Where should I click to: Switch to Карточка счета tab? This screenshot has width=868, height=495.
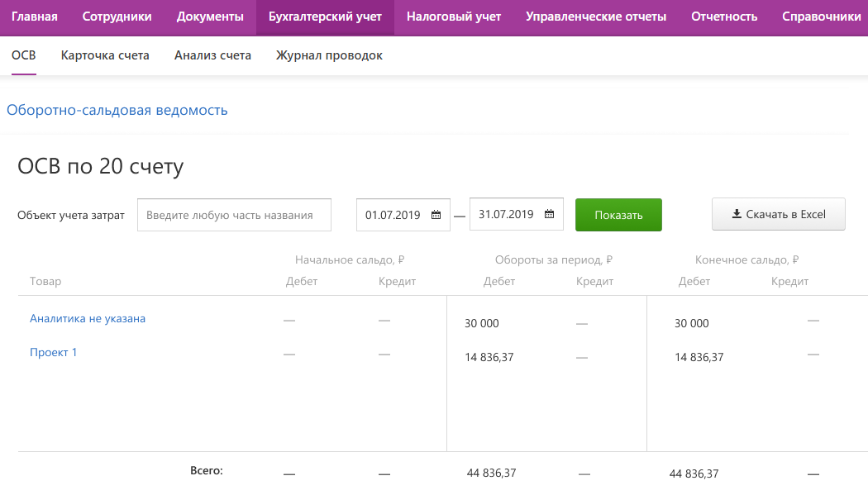click(105, 55)
